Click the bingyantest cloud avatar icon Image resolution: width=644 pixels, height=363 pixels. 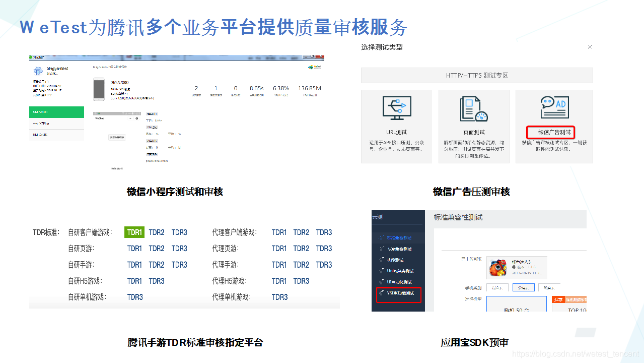(38, 70)
